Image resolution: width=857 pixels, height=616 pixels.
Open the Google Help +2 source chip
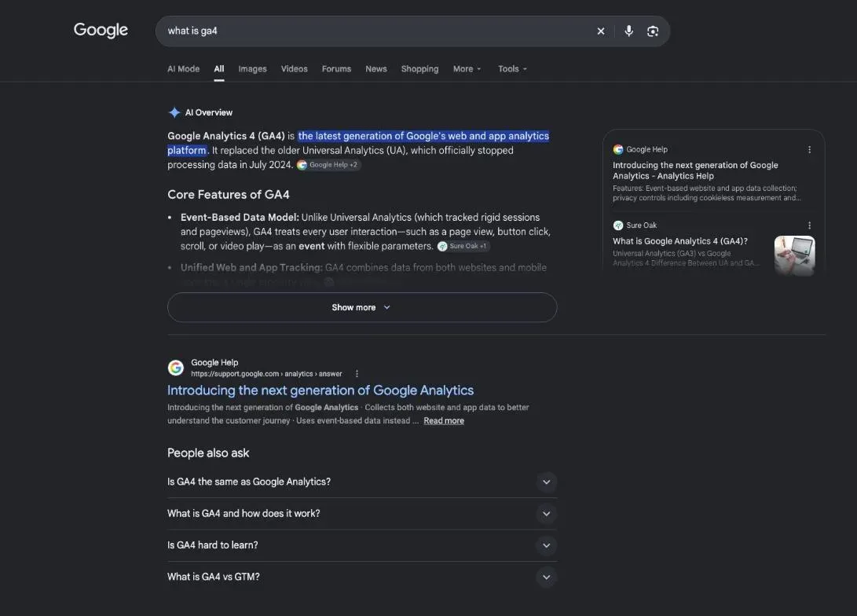[328, 164]
